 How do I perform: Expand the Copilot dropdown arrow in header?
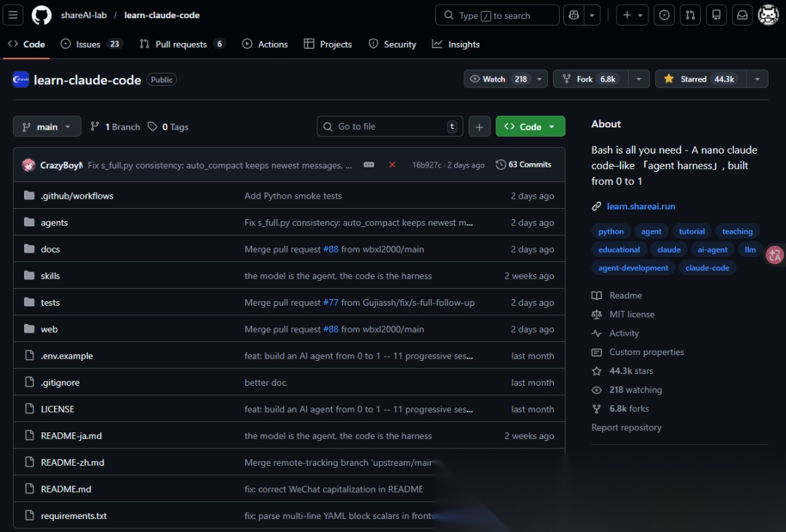(592, 15)
